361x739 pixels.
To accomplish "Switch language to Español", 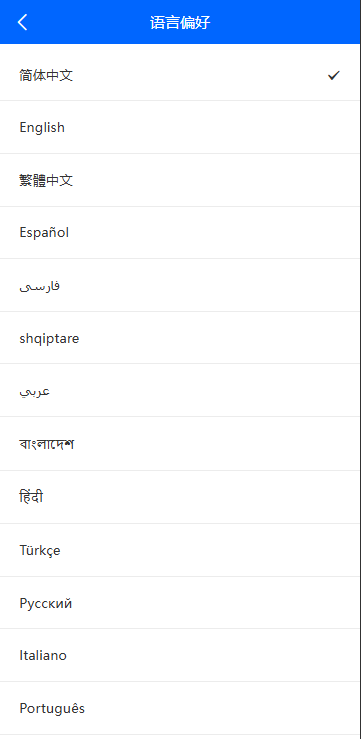I will pos(180,232).
